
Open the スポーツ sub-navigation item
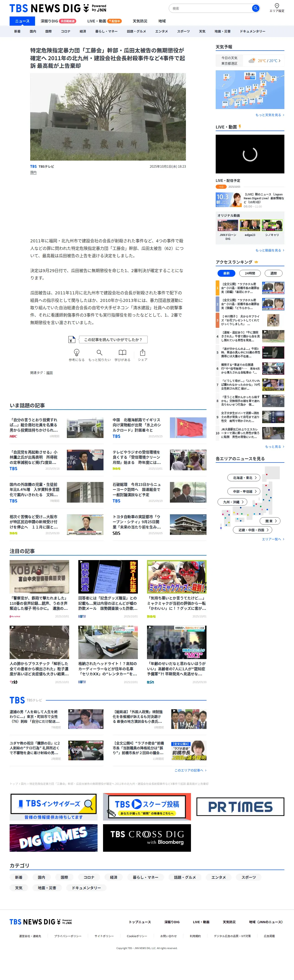point(183,31)
